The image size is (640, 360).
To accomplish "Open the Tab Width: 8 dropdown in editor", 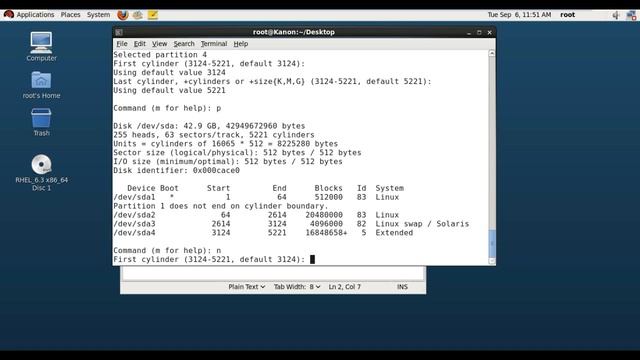I will pyautogui.click(x=297, y=287).
